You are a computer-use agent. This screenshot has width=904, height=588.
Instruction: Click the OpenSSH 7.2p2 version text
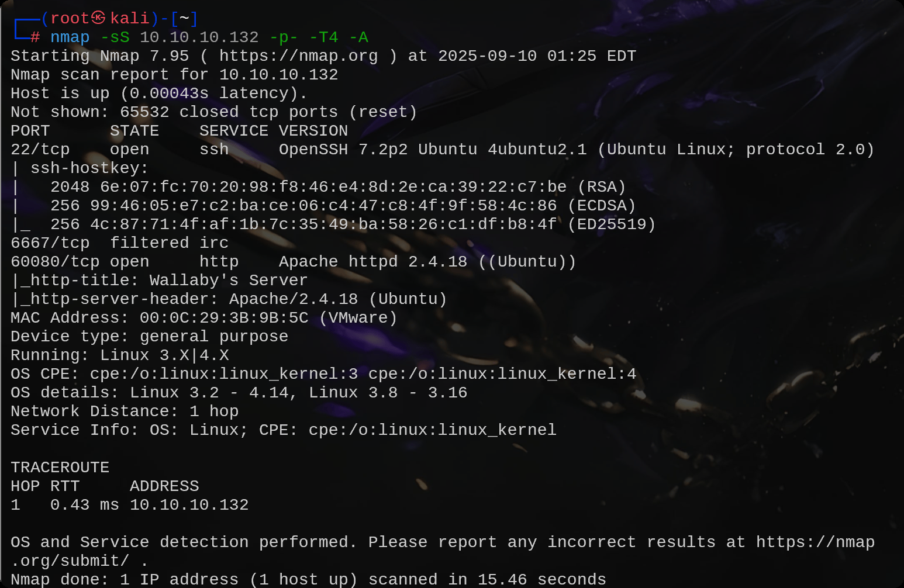[343, 150]
